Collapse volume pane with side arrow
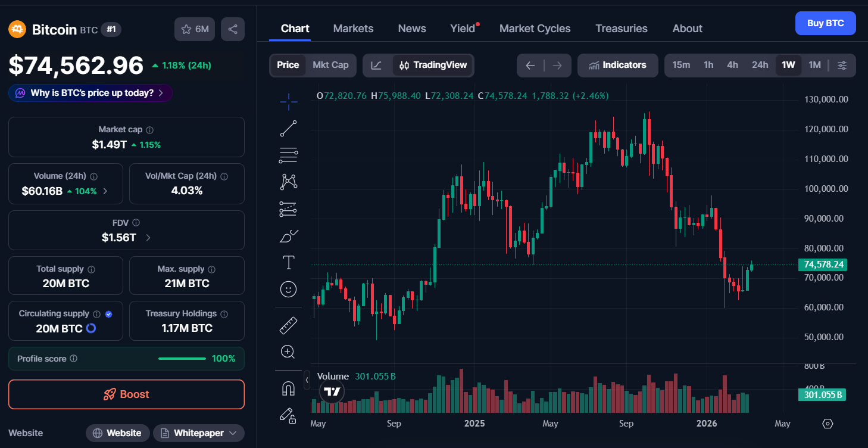 tap(307, 379)
